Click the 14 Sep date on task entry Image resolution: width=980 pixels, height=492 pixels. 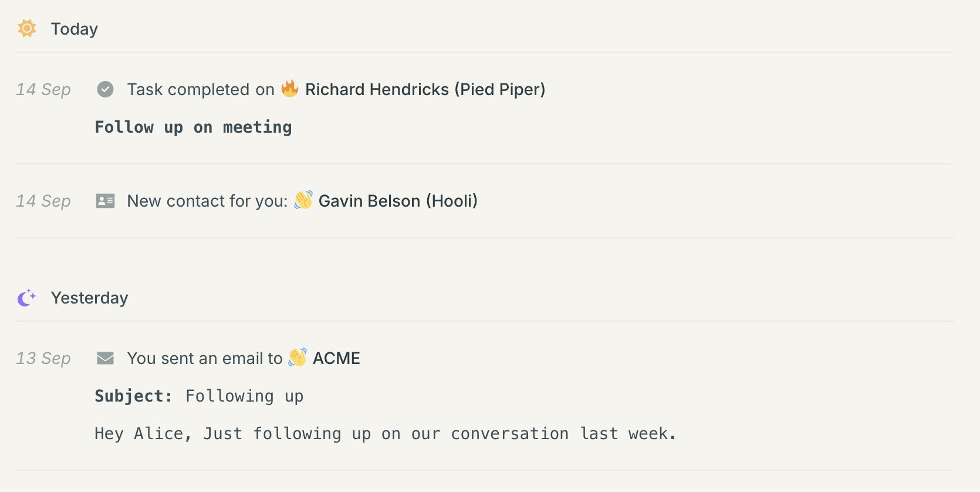point(43,89)
